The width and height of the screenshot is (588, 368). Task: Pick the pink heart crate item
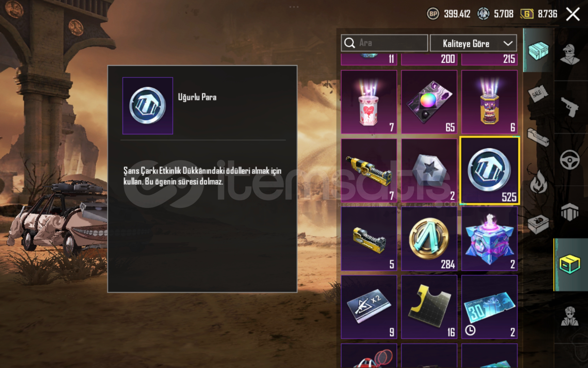[369, 102]
